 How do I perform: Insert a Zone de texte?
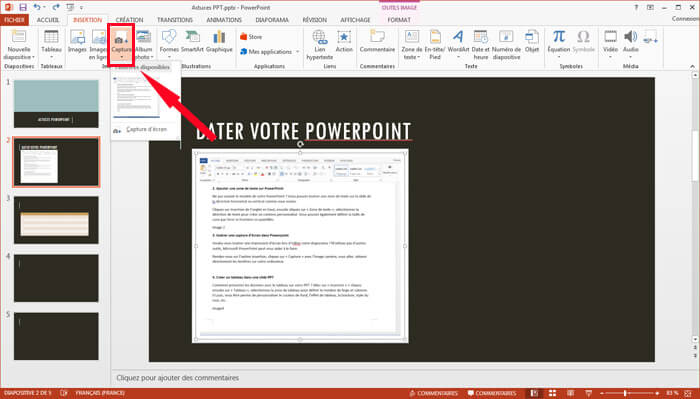coord(412,44)
